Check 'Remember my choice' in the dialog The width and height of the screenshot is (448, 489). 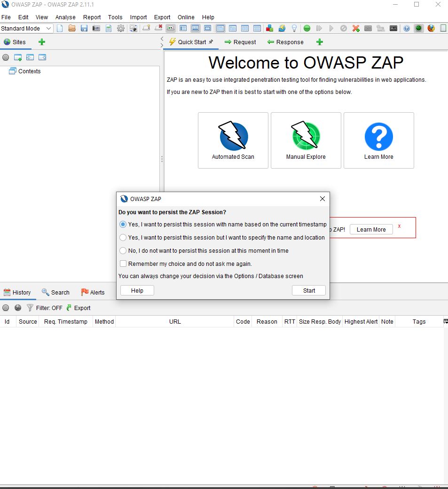point(123,264)
